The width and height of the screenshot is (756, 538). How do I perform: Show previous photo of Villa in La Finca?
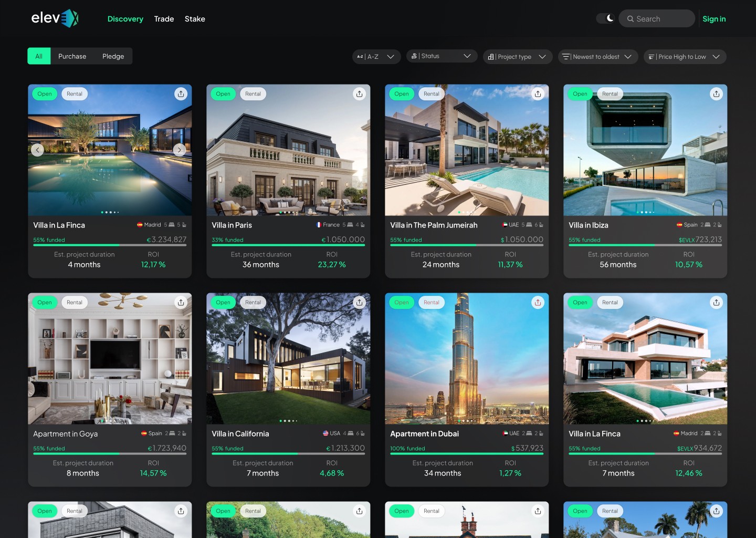click(37, 150)
